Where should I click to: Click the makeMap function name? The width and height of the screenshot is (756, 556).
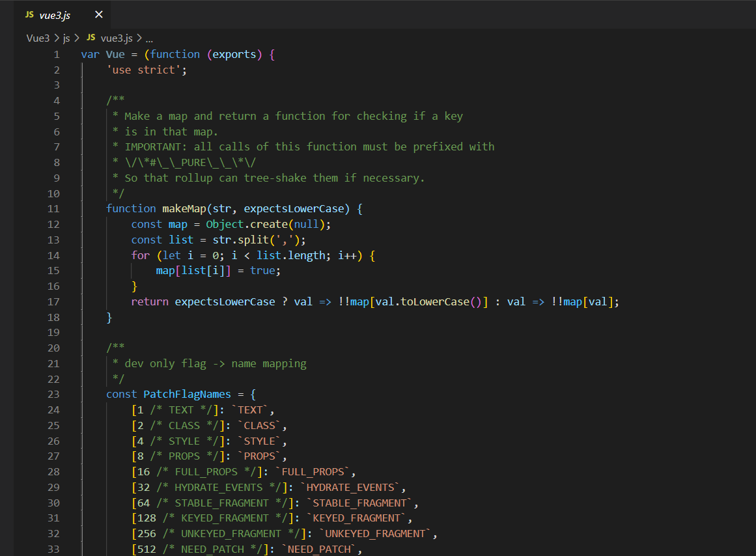pos(184,209)
